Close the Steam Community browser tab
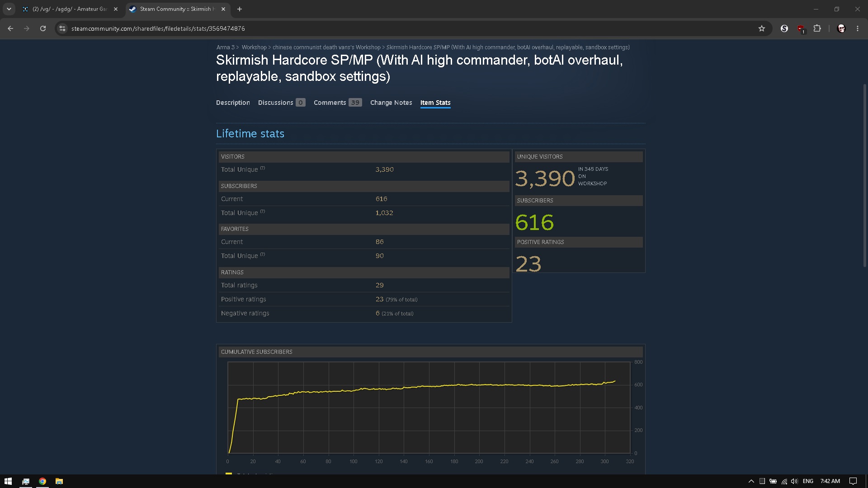The image size is (868, 488). pyautogui.click(x=223, y=9)
